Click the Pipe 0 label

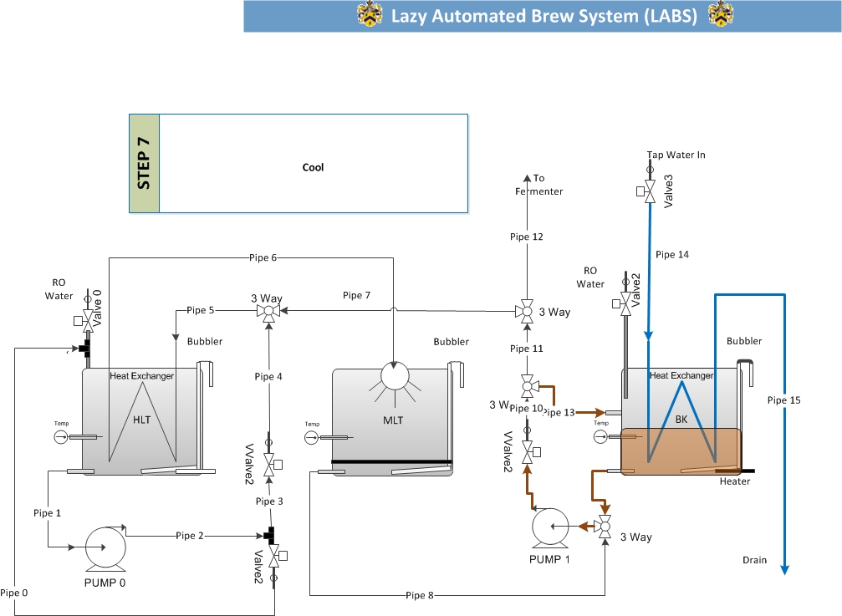tap(14, 593)
